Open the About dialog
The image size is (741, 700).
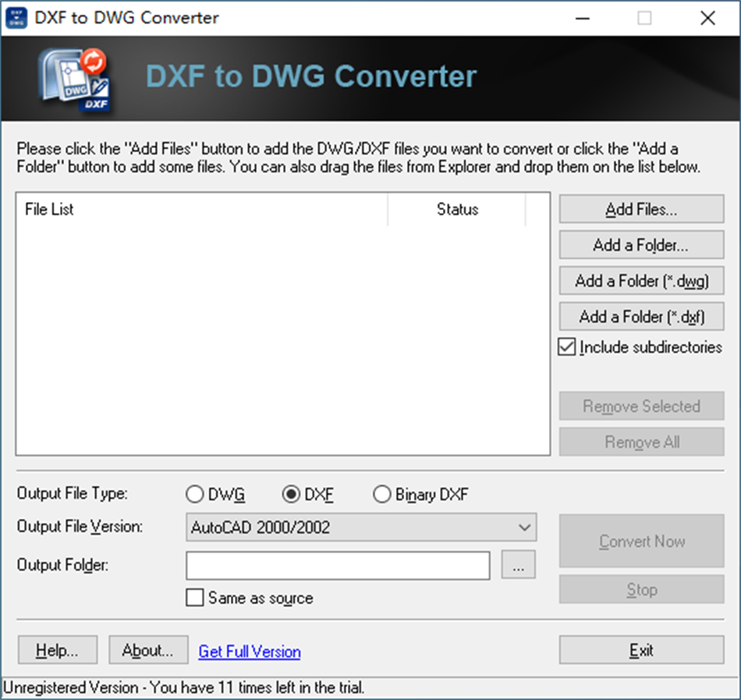(x=148, y=649)
